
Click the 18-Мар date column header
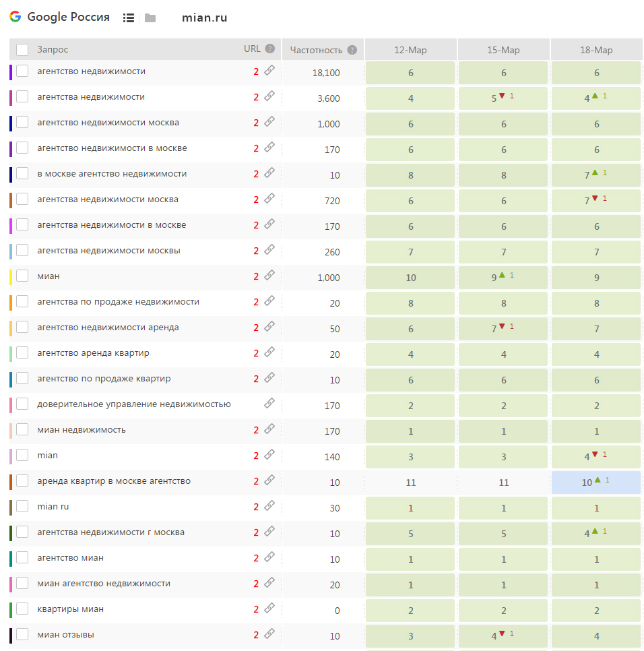[x=596, y=50]
